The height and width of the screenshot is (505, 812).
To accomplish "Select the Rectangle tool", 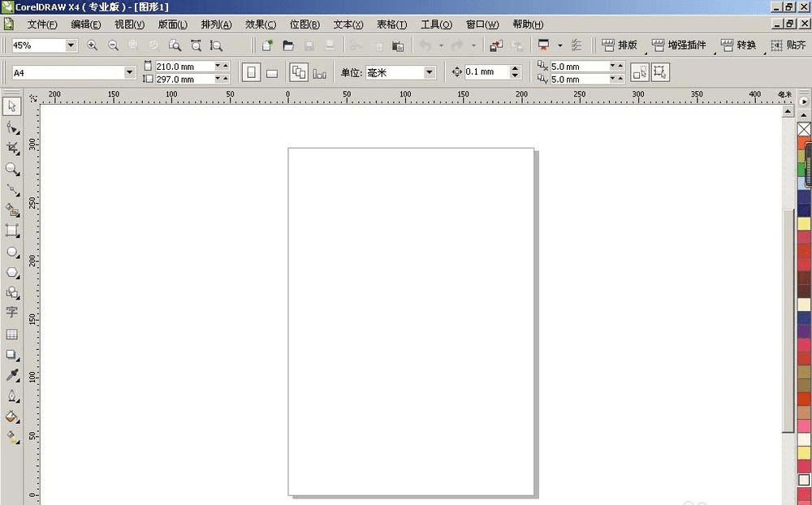I will 12,231.
